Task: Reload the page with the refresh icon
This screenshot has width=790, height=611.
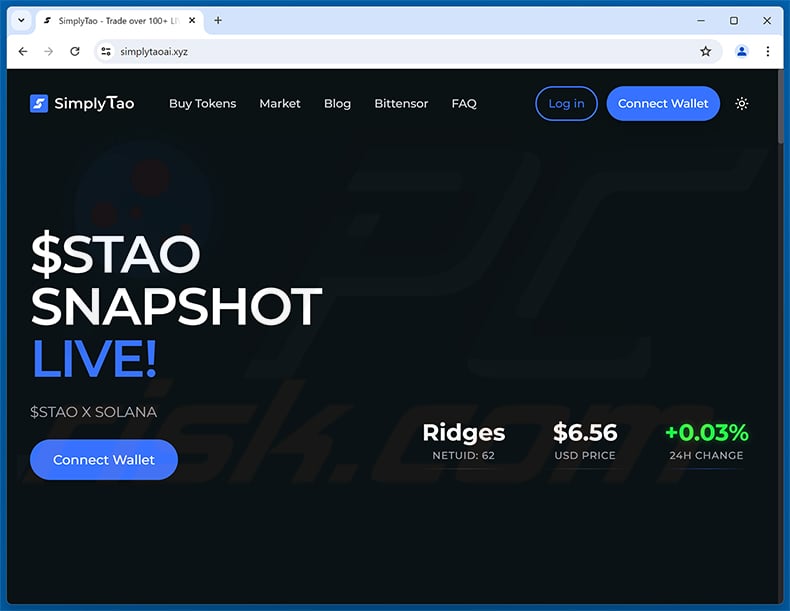Action: coord(75,51)
